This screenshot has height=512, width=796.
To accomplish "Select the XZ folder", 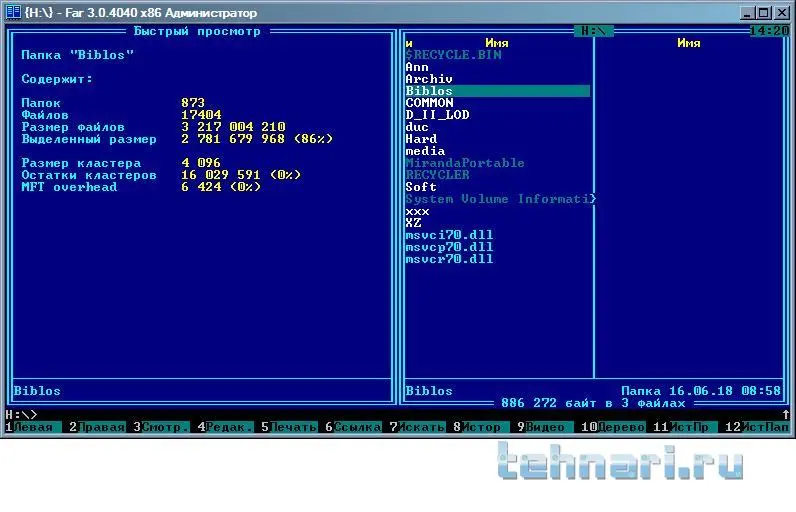I will tap(413, 223).
